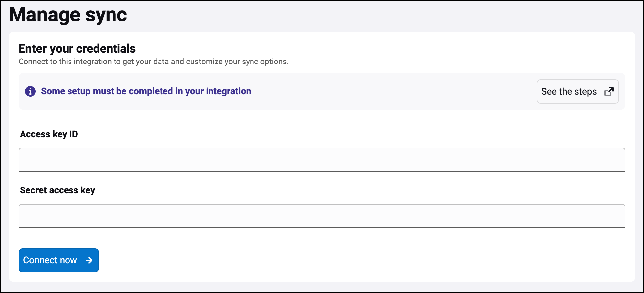
Task: Click the external link icon beside See the steps
Action: [609, 92]
